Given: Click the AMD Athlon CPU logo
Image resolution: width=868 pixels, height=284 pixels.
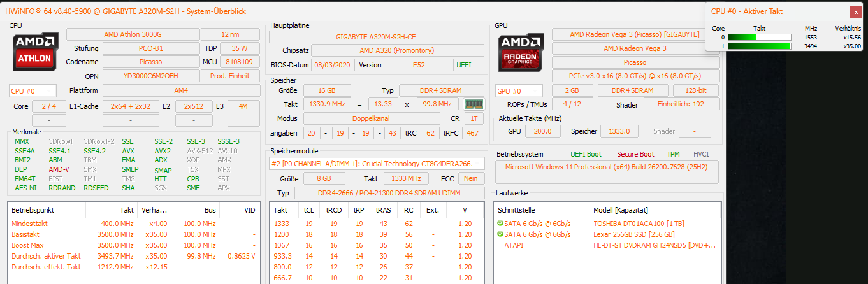Looking at the screenshot, I should (x=36, y=52).
